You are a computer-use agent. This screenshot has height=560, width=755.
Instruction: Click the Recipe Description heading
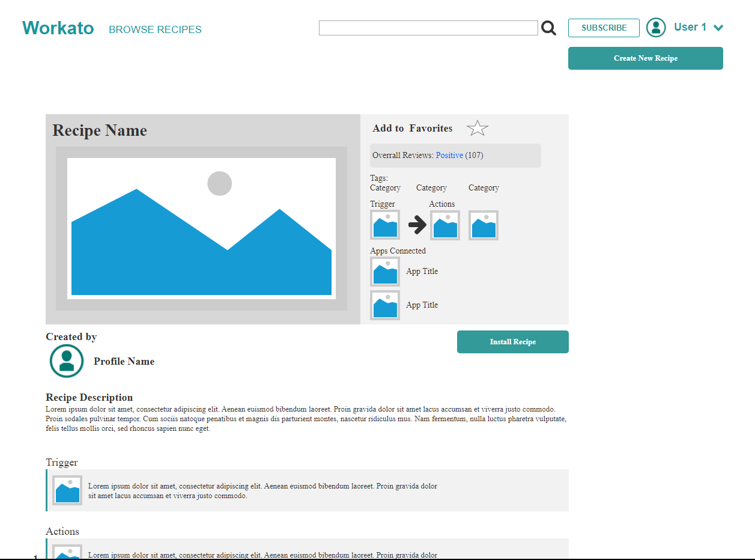tap(89, 397)
